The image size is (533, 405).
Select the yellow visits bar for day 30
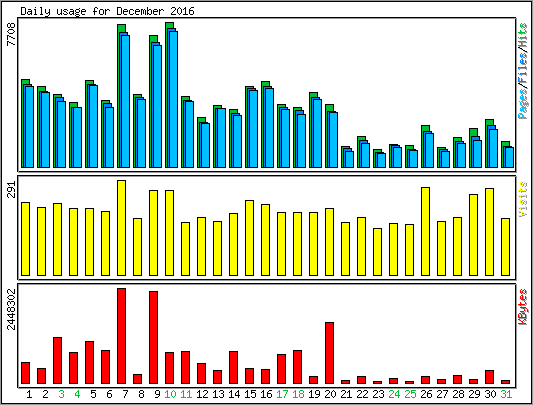pos(489,232)
